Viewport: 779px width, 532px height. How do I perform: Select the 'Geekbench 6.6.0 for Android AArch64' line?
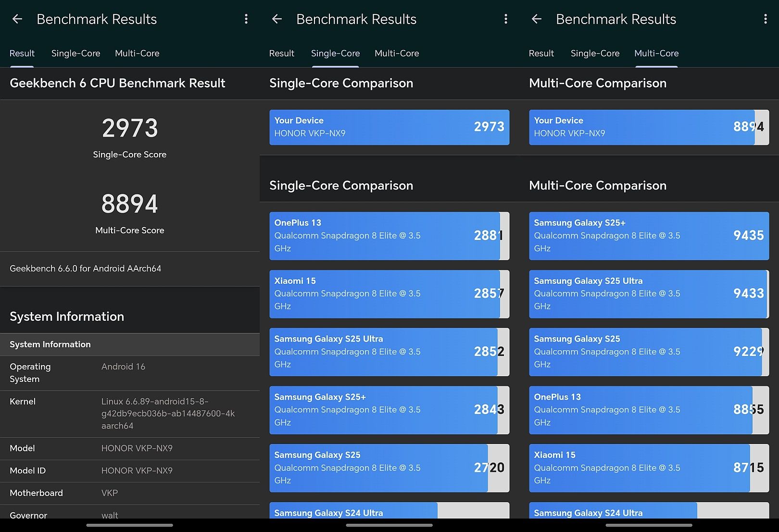point(86,268)
